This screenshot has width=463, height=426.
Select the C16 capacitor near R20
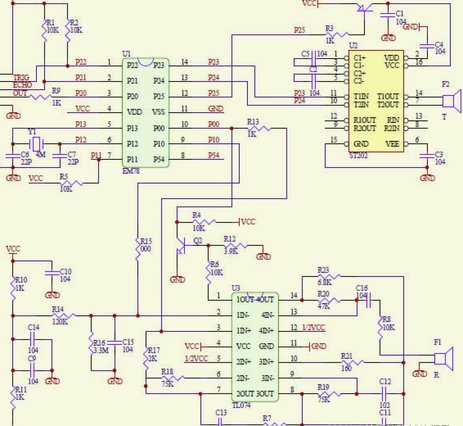point(368,300)
